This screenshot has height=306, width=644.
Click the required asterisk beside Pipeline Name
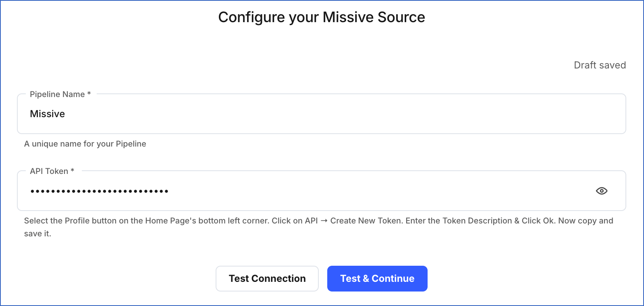click(x=89, y=94)
